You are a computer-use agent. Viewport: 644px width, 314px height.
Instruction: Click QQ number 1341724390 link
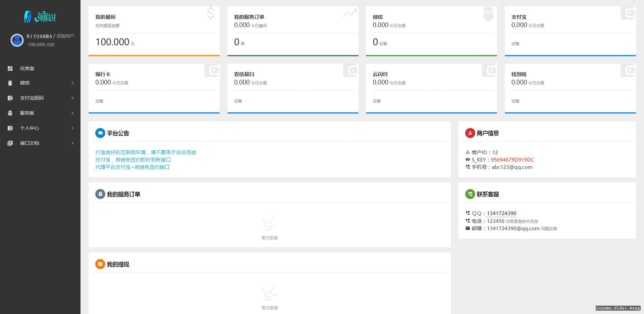501,213
